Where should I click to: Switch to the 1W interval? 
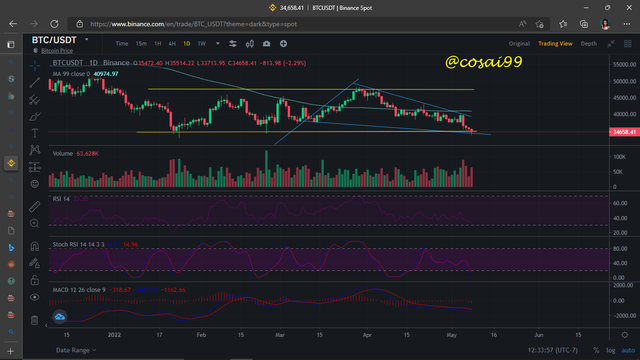coord(202,44)
